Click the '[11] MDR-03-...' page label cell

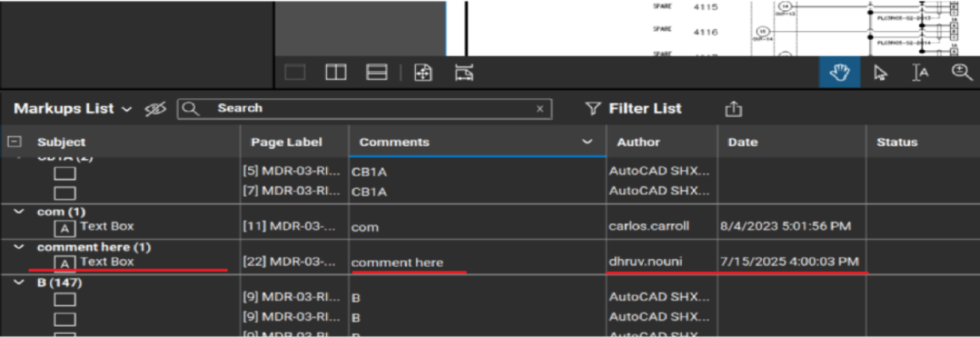(291, 226)
